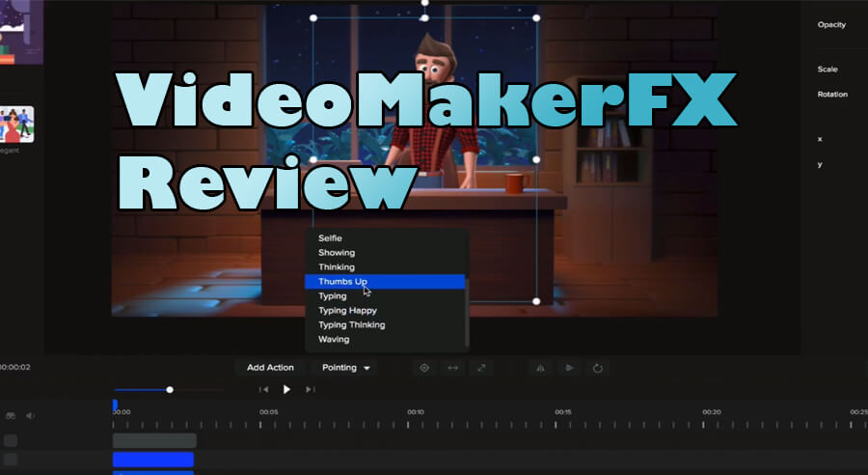Click the zoom slider handle above the timeline
Viewport: 868px width, 475px height.
[x=170, y=390]
